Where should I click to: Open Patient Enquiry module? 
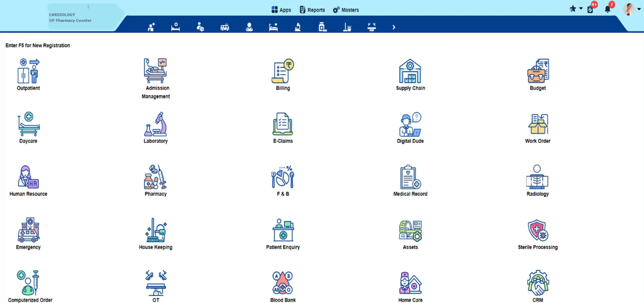[283, 234]
